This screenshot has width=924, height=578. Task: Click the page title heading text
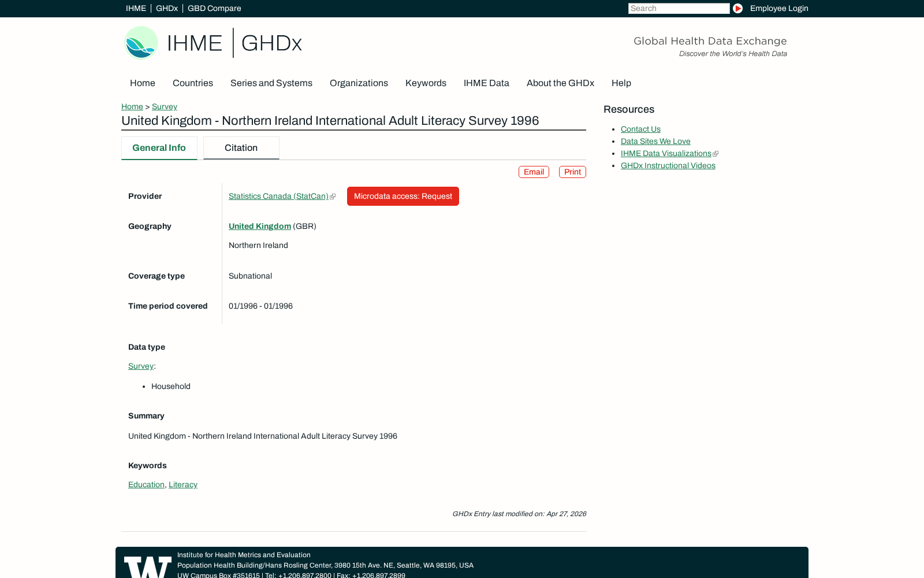pos(330,121)
